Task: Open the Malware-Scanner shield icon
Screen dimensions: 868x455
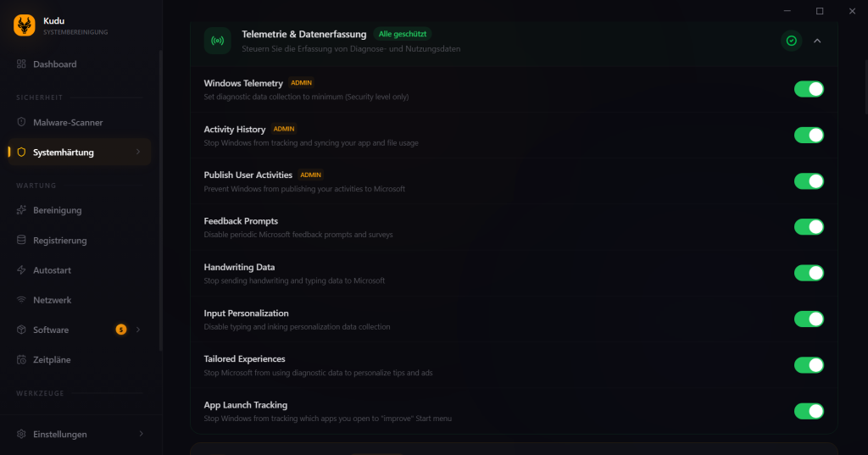Action: 21,122
